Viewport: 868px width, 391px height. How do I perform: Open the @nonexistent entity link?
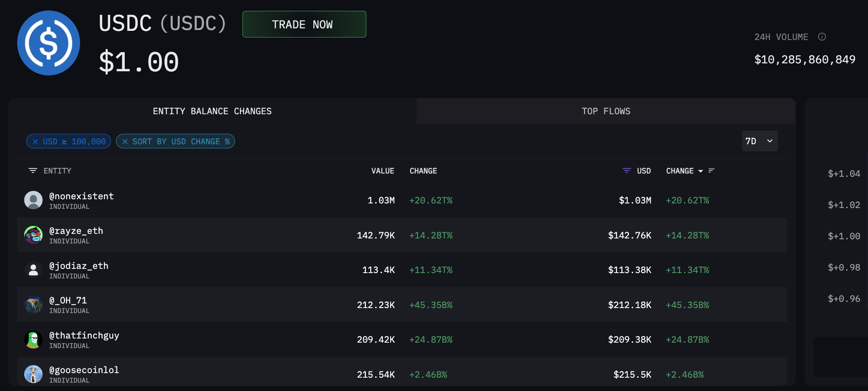point(81,196)
